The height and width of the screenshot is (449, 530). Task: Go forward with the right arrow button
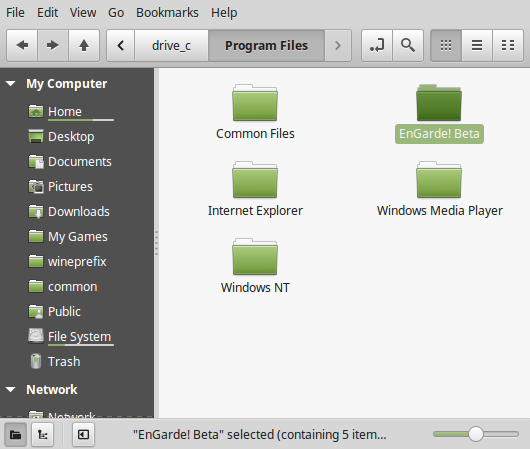coord(53,45)
